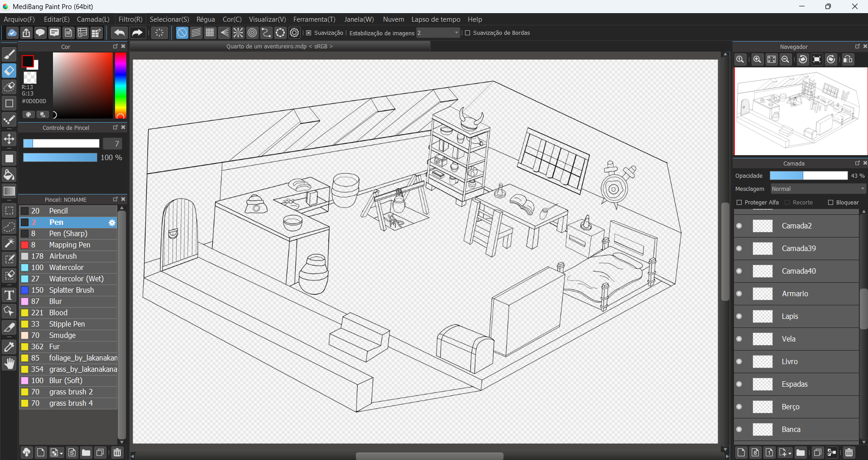Adjust the layer Opacidade slider
This screenshot has width=868, height=460.
(808, 175)
